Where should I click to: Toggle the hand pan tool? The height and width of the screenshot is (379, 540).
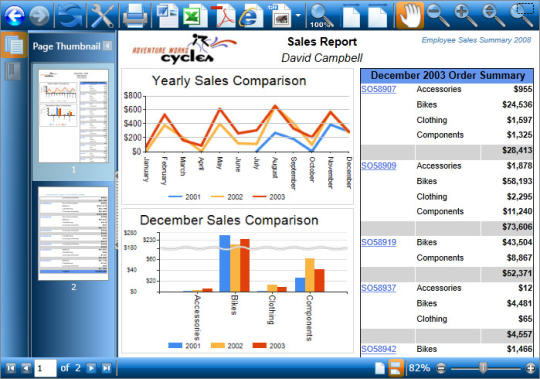(x=410, y=15)
